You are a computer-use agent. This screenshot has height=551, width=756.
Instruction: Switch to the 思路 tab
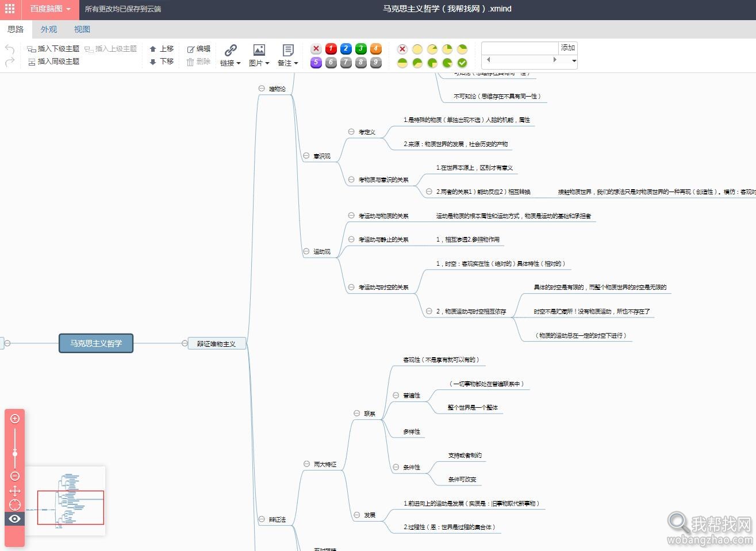16,29
